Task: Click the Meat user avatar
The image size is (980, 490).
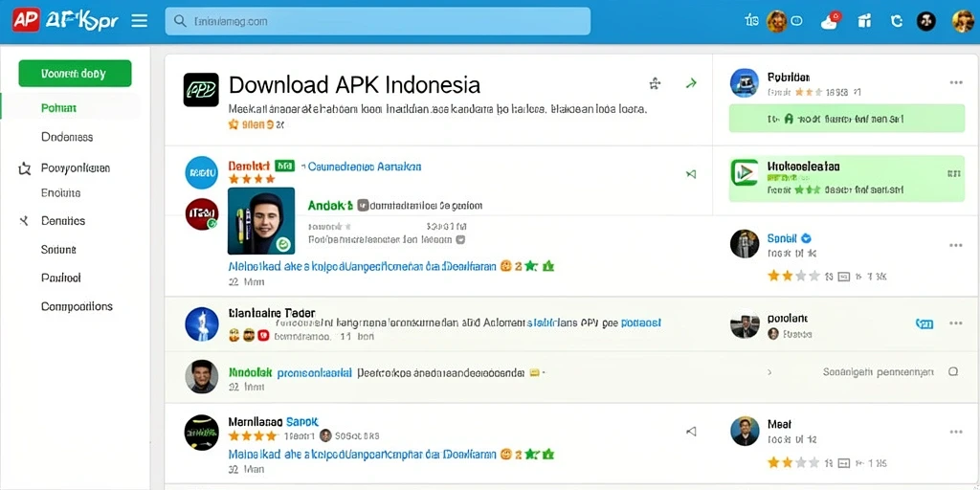Action: click(745, 432)
